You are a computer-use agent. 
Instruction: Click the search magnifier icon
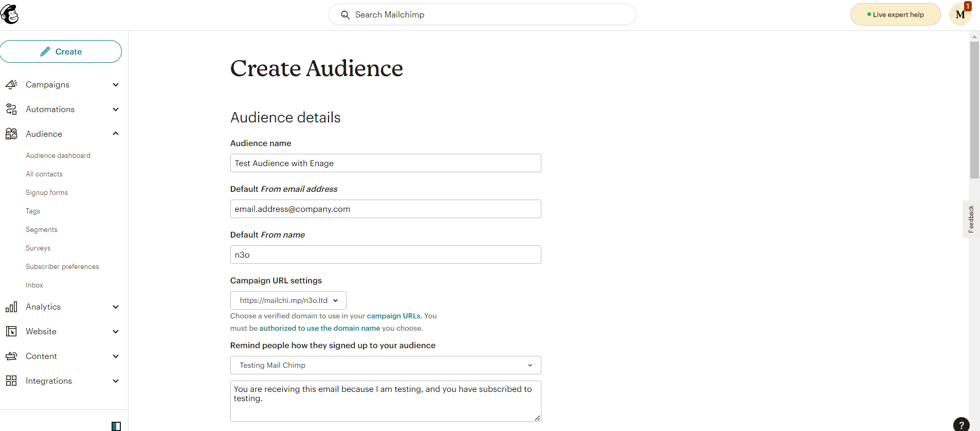pyautogui.click(x=346, y=15)
